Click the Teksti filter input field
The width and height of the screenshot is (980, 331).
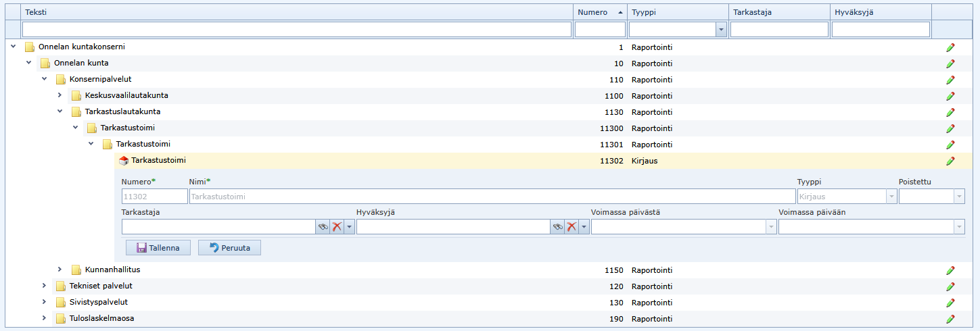296,30
